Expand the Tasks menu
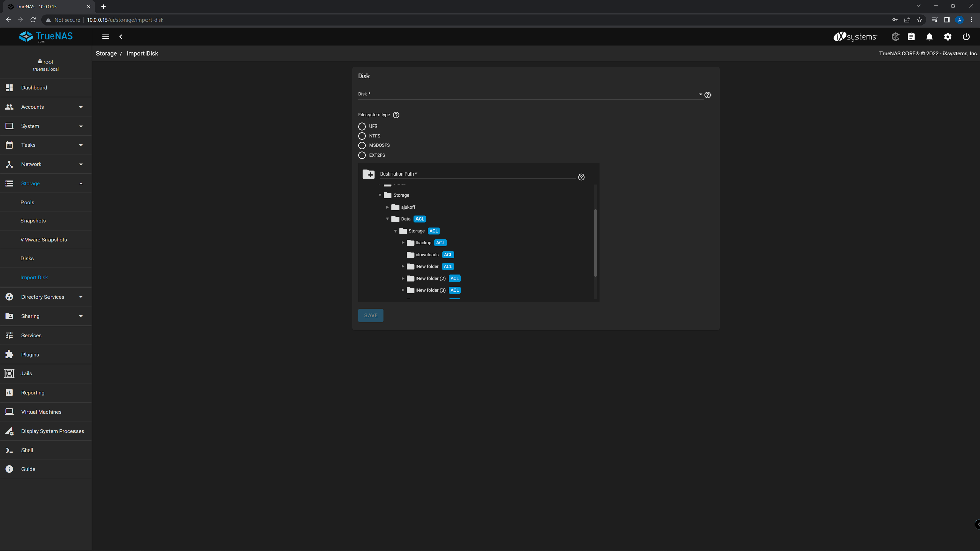This screenshot has width=980, height=551. 46,145
